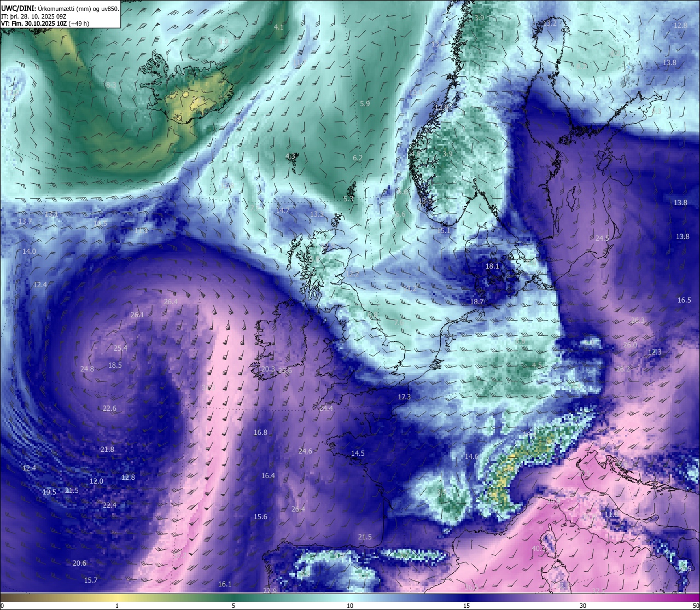Click the map value "24.4"
This screenshot has width=700, height=610.
pyautogui.click(x=326, y=409)
